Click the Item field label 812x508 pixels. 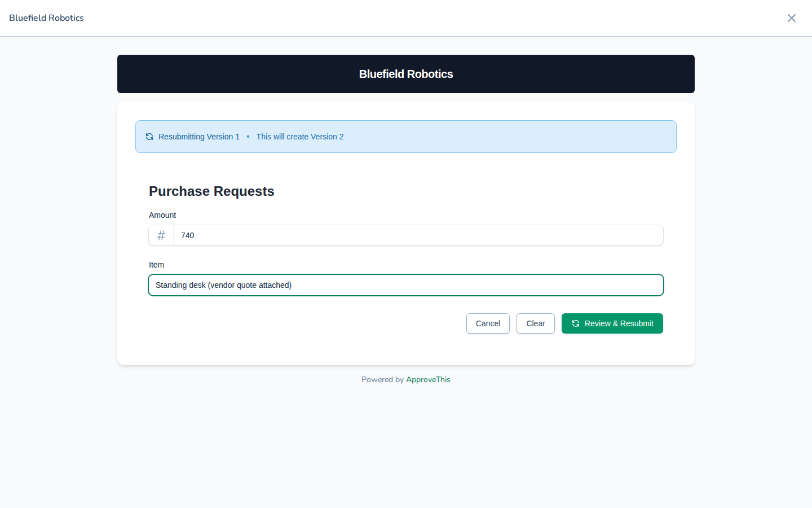click(x=156, y=265)
